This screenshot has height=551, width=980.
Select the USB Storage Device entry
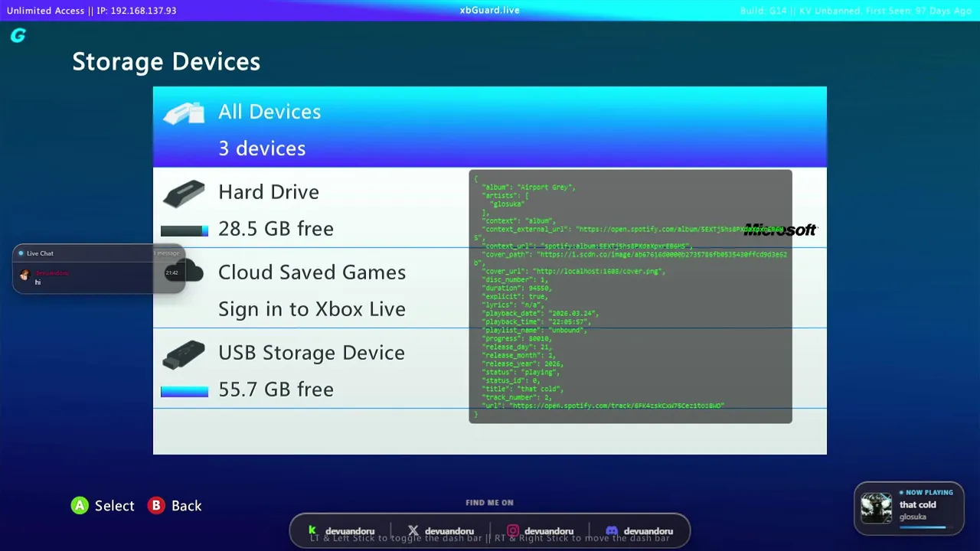(490, 369)
